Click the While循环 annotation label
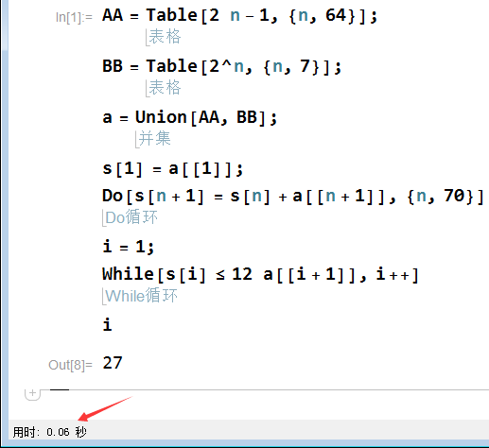Image resolution: width=489 pixels, height=448 pixels. coord(141,296)
